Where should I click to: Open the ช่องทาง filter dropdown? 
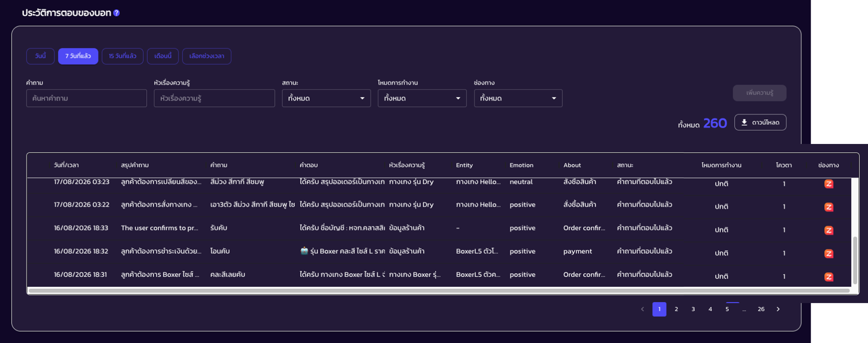pyautogui.click(x=518, y=98)
